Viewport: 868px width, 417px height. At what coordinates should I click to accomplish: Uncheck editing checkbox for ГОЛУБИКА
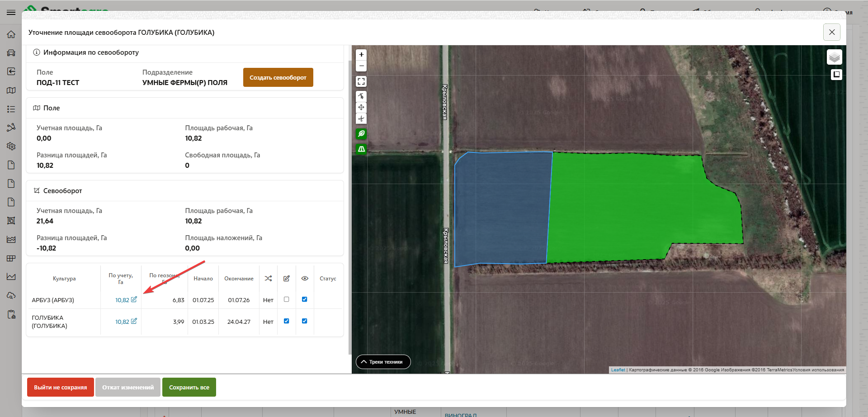tap(286, 321)
